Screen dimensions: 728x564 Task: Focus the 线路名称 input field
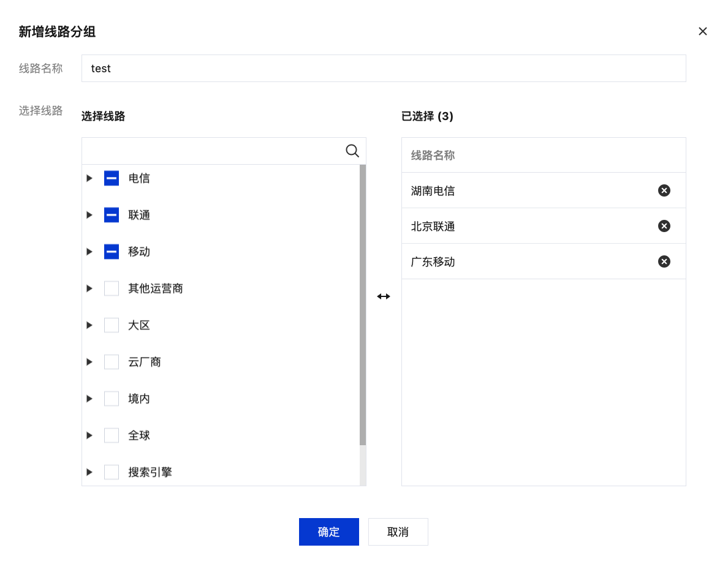[384, 69]
